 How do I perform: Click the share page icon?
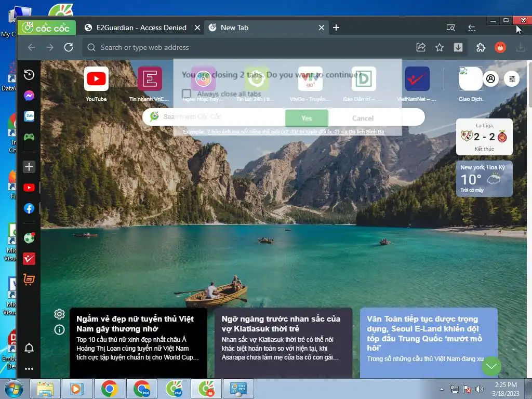click(x=421, y=47)
